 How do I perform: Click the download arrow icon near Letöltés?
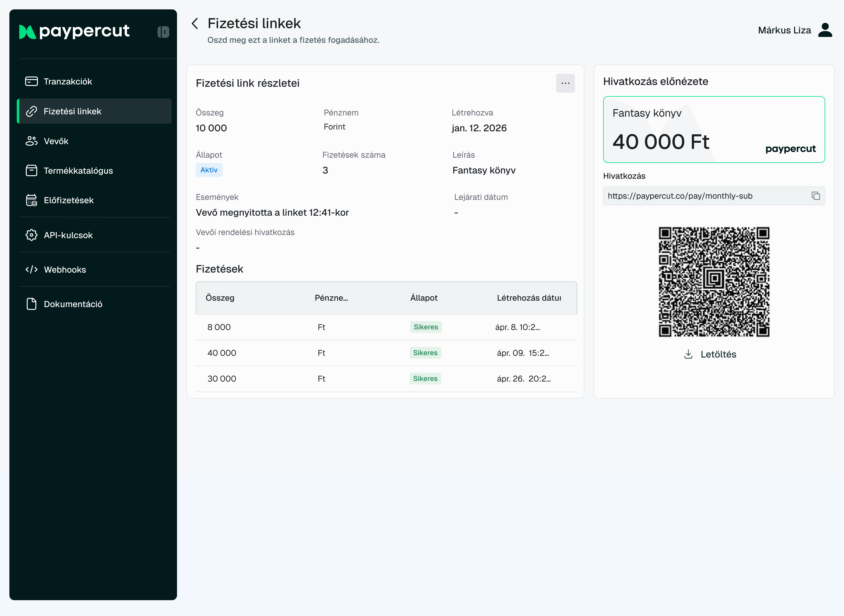[x=688, y=354]
